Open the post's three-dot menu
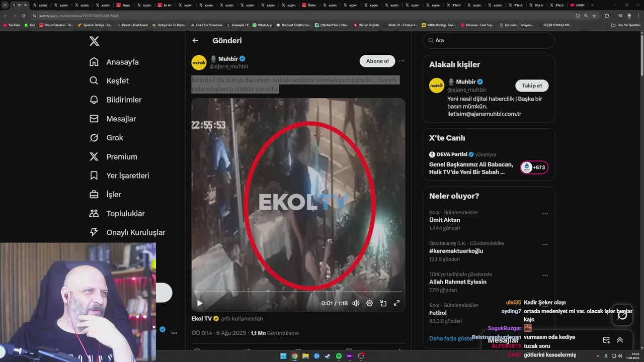 pos(401,61)
